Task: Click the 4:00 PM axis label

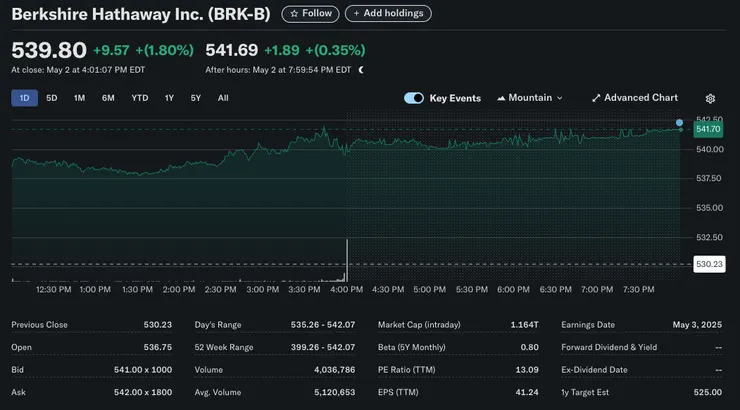Action: pyautogui.click(x=346, y=290)
